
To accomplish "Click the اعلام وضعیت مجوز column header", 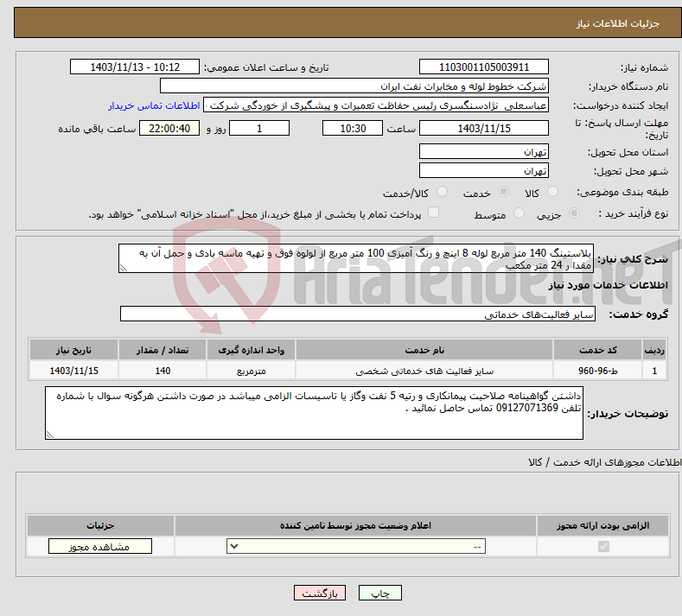I will [355, 525].
